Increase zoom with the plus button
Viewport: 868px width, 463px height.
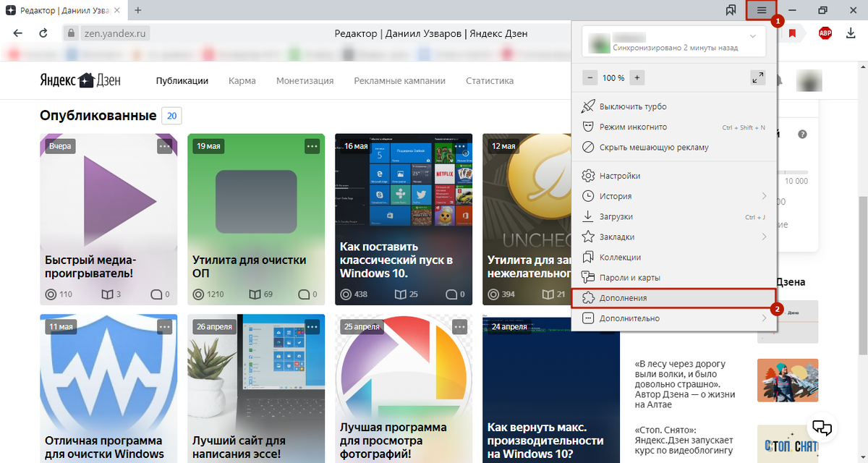[x=637, y=77]
